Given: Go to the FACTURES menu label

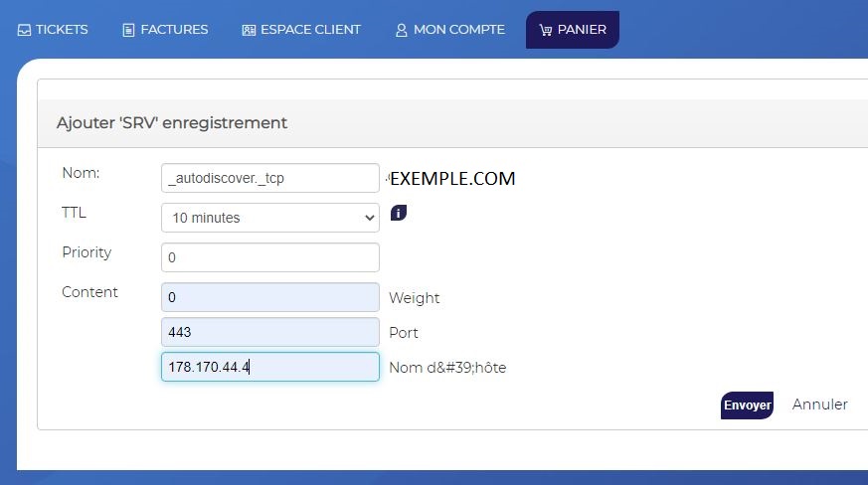Looking at the screenshot, I should click(x=174, y=30).
